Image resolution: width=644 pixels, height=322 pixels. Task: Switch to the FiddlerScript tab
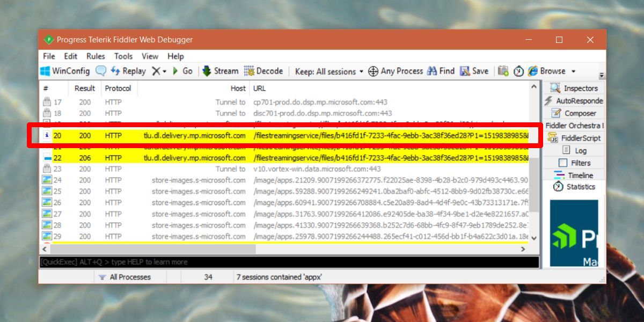[575, 138]
